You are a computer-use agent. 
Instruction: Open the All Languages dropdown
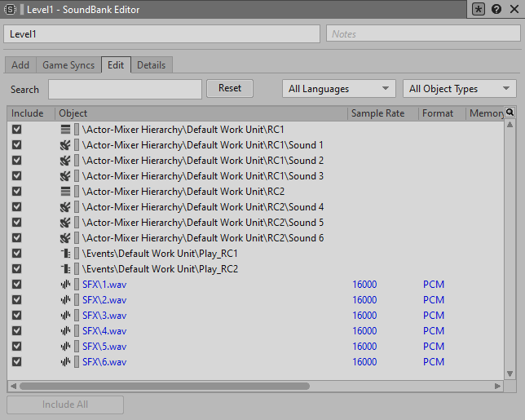[x=338, y=89]
